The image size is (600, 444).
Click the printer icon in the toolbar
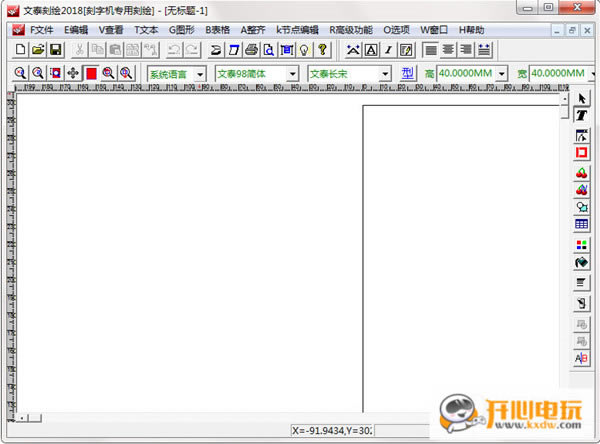tap(251, 50)
